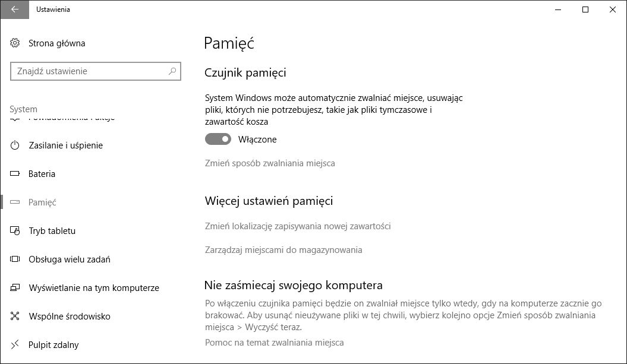Click the Pulpit zdalny icon
This screenshot has height=364, width=627.
(15, 345)
